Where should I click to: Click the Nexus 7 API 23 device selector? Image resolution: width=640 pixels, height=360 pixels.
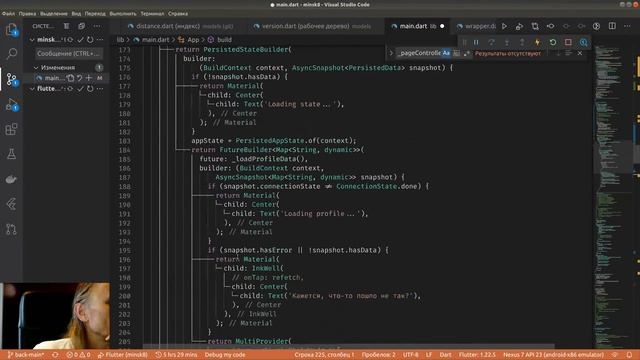(553, 355)
